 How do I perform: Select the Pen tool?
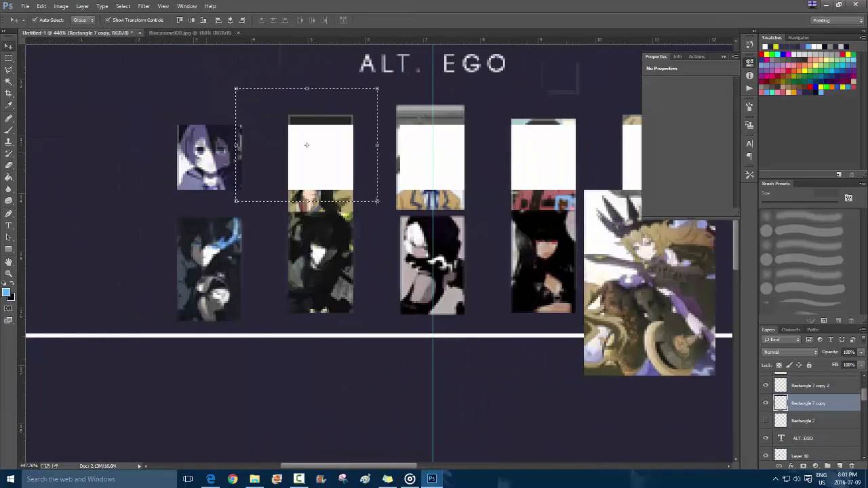point(9,213)
